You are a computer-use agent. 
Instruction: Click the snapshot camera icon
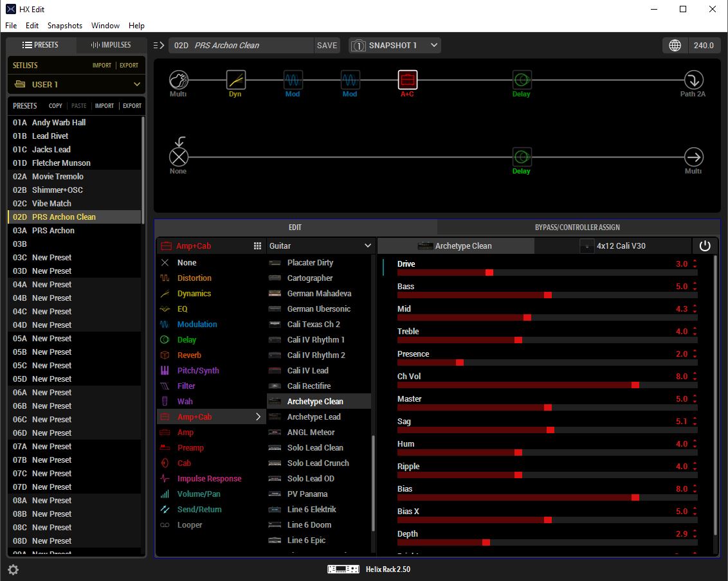[x=358, y=46]
